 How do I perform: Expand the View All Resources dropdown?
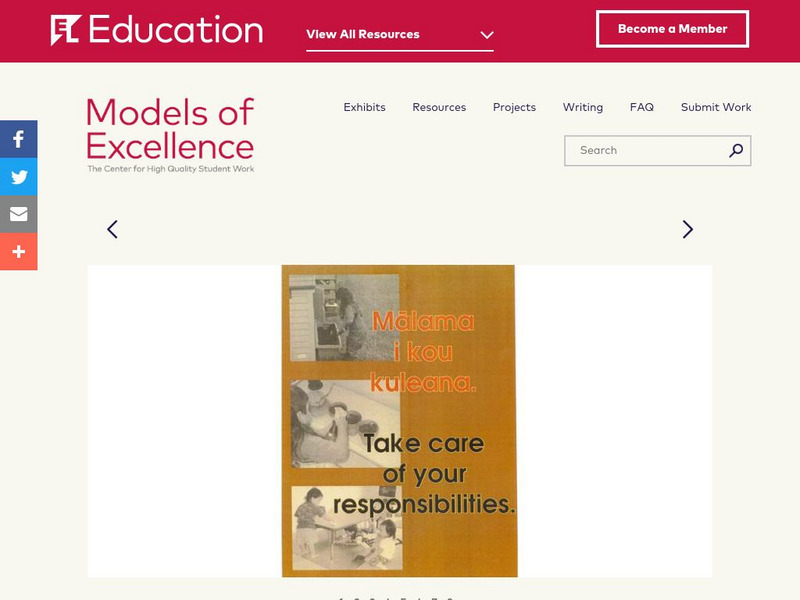pos(400,34)
